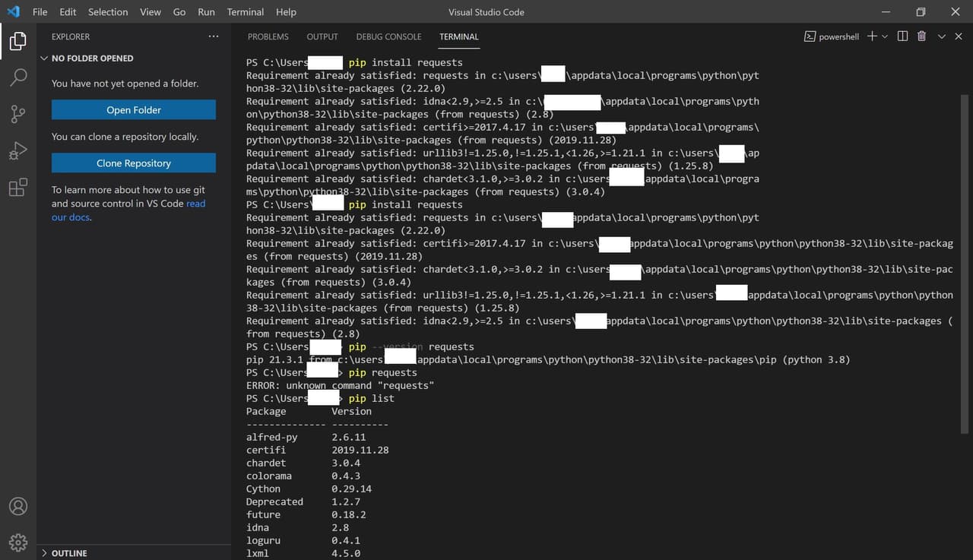The width and height of the screenshot is (973, 560).
Task: Open the Search view in activity bar
Action: 18,77
